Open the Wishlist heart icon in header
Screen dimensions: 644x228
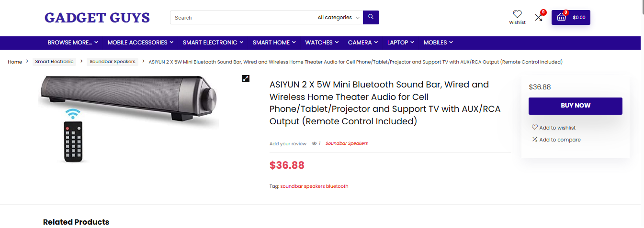point(517,14)
